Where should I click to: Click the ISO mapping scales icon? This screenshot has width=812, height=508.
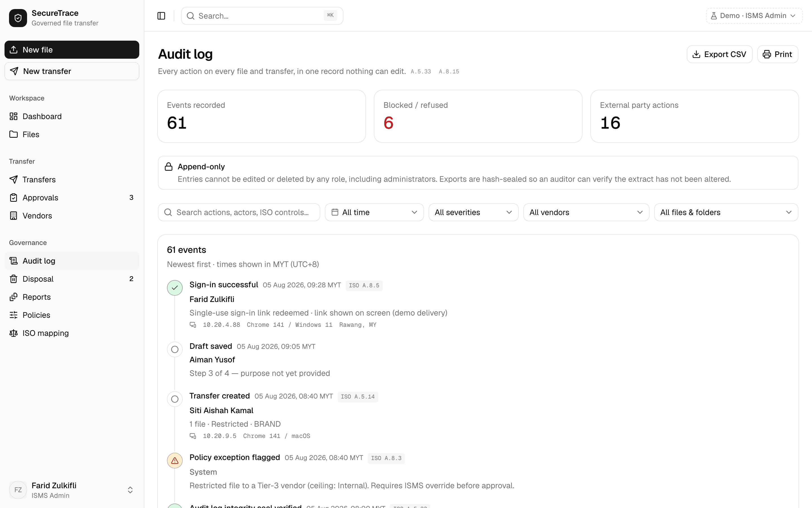click(14, 333)
